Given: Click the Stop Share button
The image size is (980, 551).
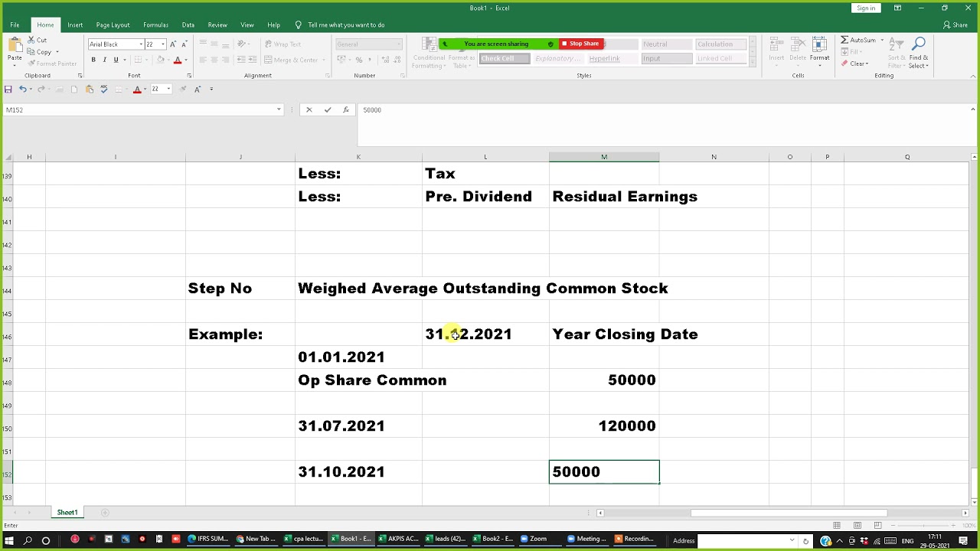Looking at the screenshot, I should click(x=580, y=44).
